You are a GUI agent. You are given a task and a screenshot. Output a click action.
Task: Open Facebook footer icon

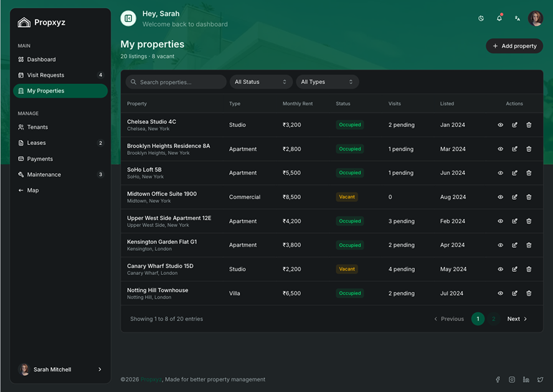pos(498,380)
